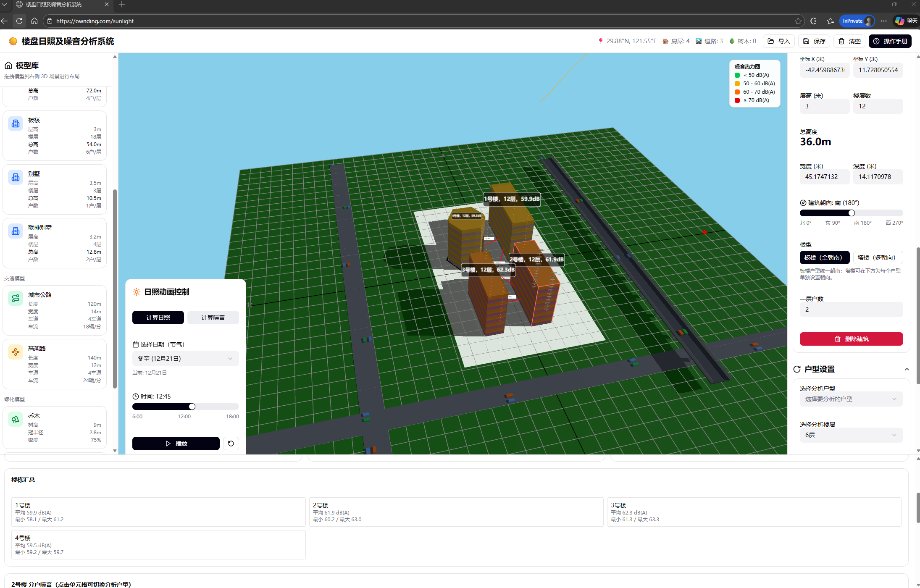Image resolution: width=920 pixels, height=588 pixels.
Task: Click the 楼层数 input field
Action: (x=877, y=106)
